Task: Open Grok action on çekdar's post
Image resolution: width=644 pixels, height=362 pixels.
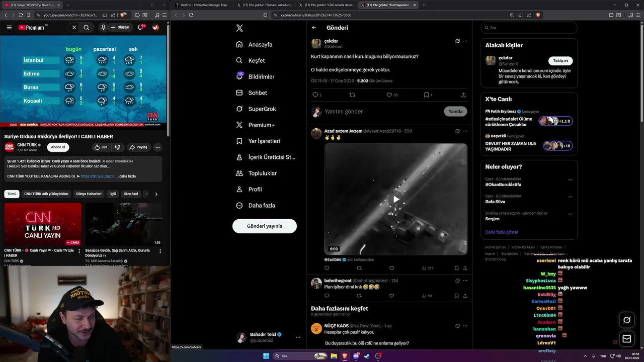Action: [457, 41]
